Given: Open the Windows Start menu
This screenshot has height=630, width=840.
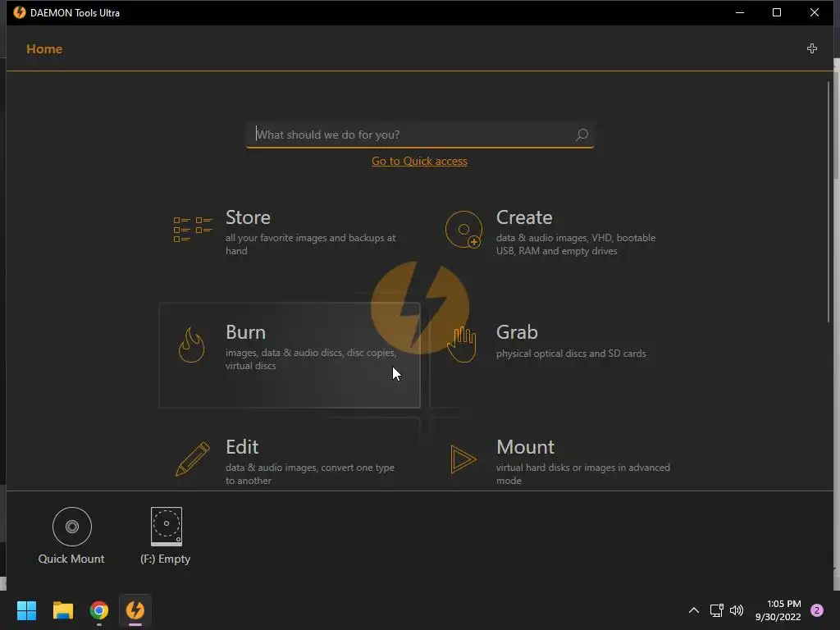Looking at the screenshot, I should [26, 610].
